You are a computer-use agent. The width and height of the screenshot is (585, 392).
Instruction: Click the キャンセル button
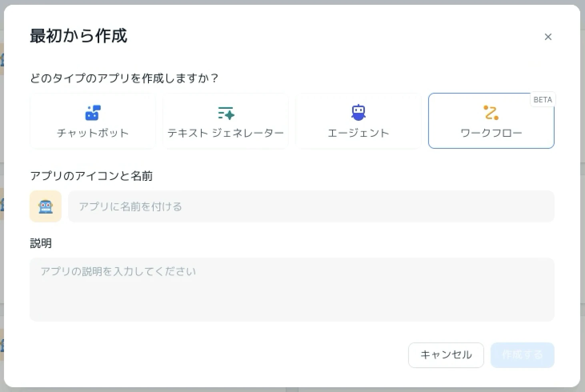tap(446, 355)
